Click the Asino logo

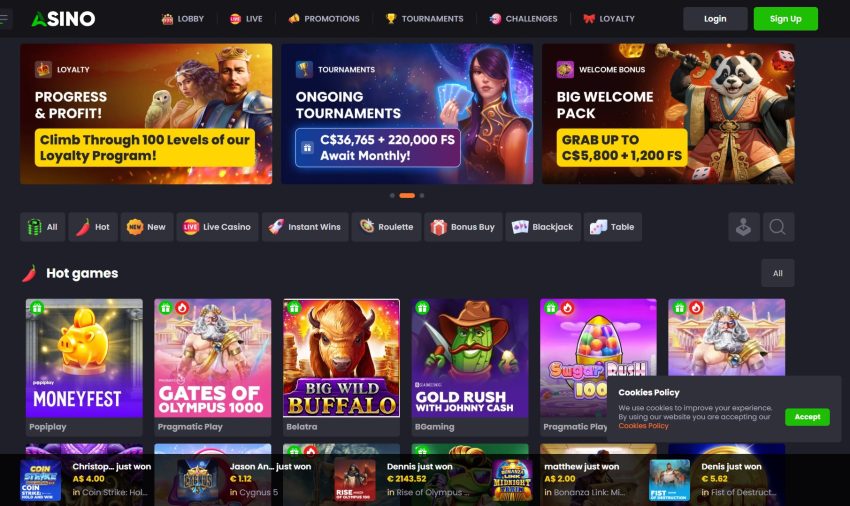(63, 19)
